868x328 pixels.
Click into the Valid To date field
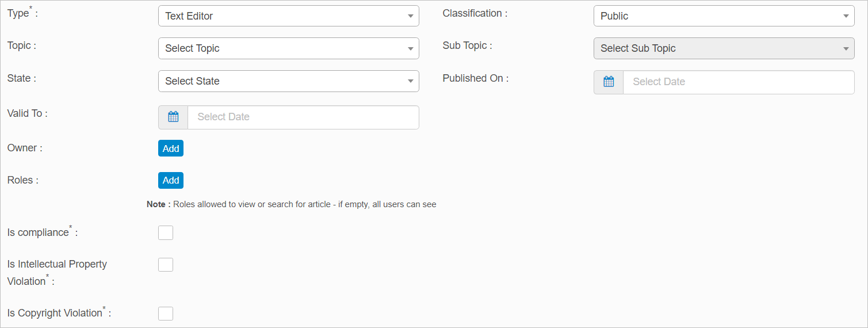click(x=303, y=117)
